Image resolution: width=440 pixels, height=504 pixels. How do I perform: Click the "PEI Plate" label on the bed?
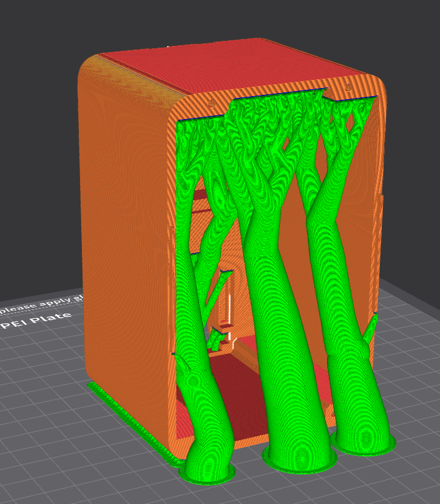click(36, 319)
